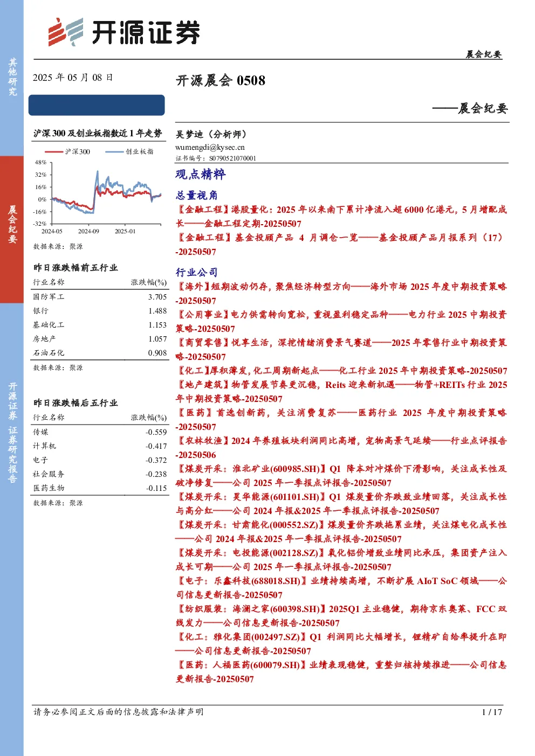Click the 计算机 industry row
This screenshot has height=756, width=535.
pyautogui.click(x=100, y=446)
